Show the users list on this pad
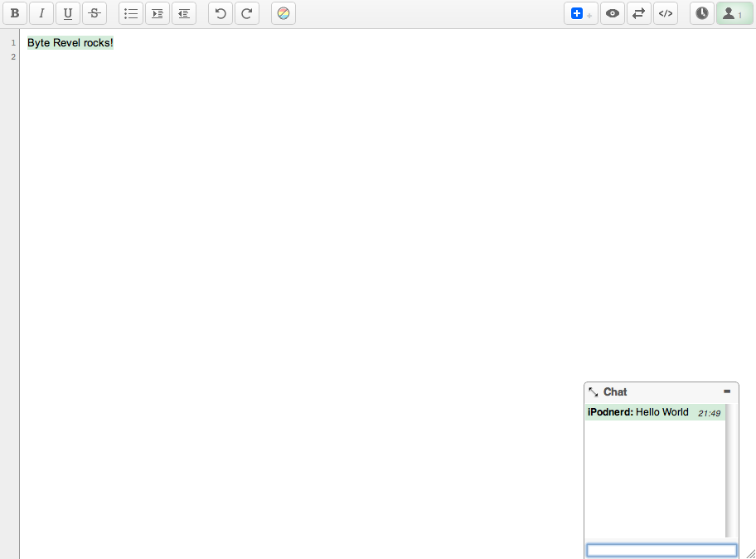The width and height of the screenshot is (756, 559). tap(734, 13)
